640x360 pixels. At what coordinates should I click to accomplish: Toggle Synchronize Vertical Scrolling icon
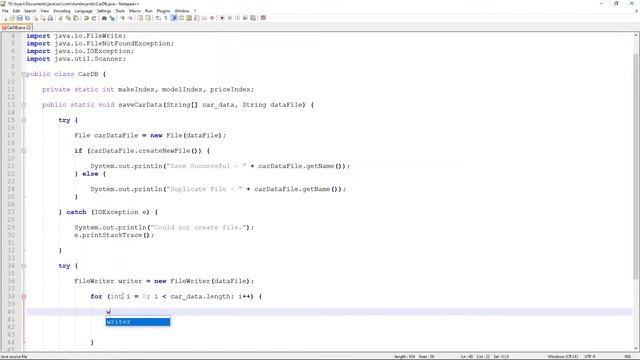[x=140, y=18]
